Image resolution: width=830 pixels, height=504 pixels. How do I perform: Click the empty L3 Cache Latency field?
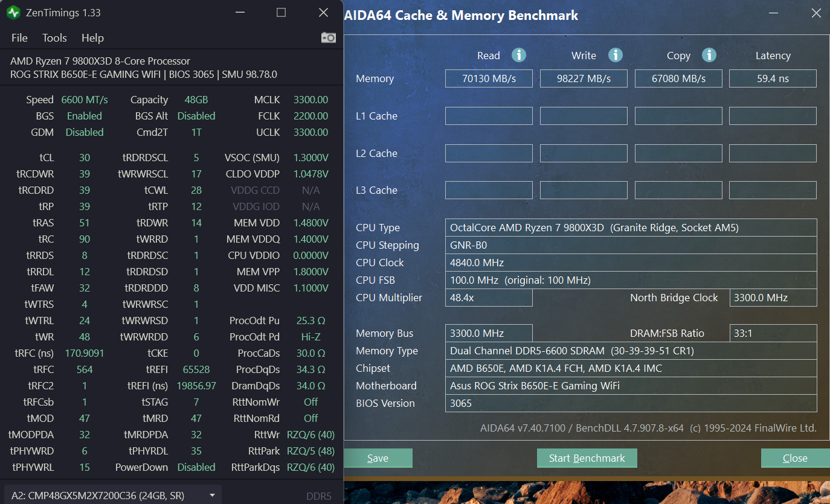pyautogui.click(x=773, y=190)
